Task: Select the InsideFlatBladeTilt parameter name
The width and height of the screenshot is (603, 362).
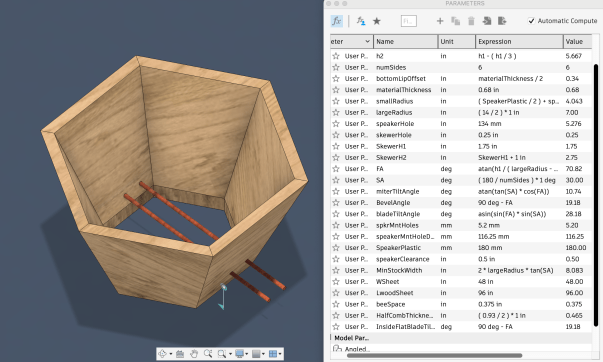Action: click(405, 327)
